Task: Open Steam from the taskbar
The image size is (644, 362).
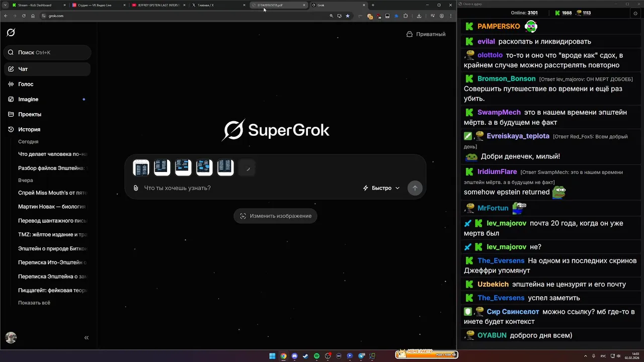Action: coord(305,356)
